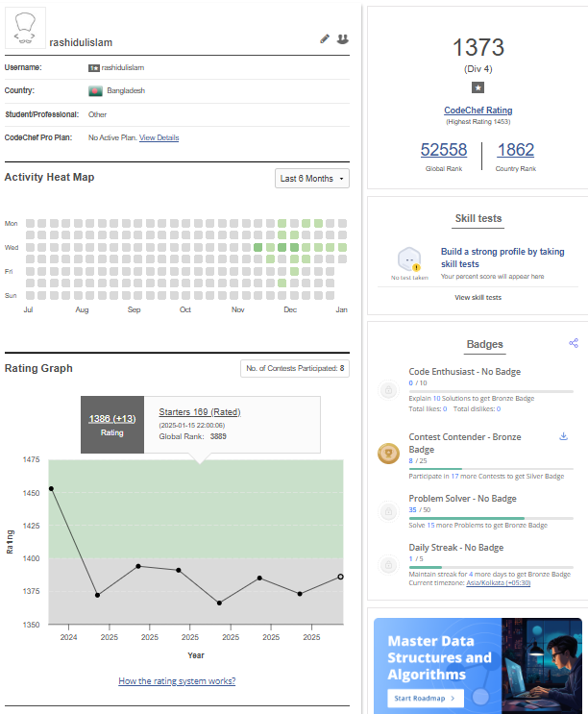Click the Daily Streak progress bar
This screenshot has height=714, width=588.
point(491,567)
